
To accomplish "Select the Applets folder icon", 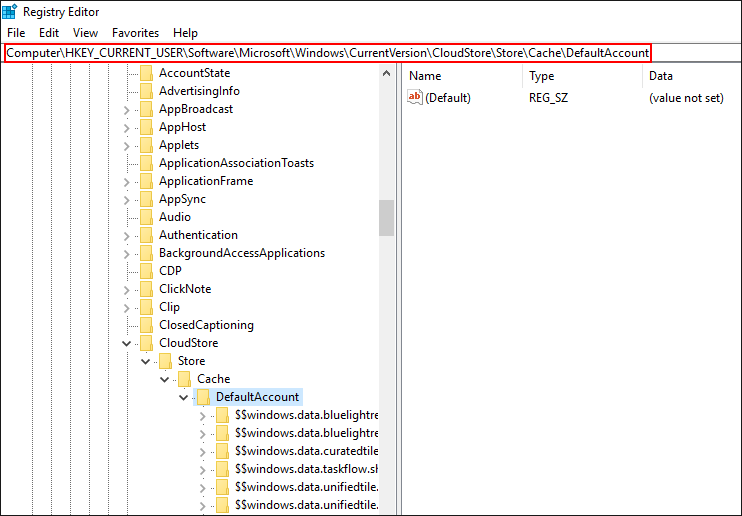I will point(147,145).
